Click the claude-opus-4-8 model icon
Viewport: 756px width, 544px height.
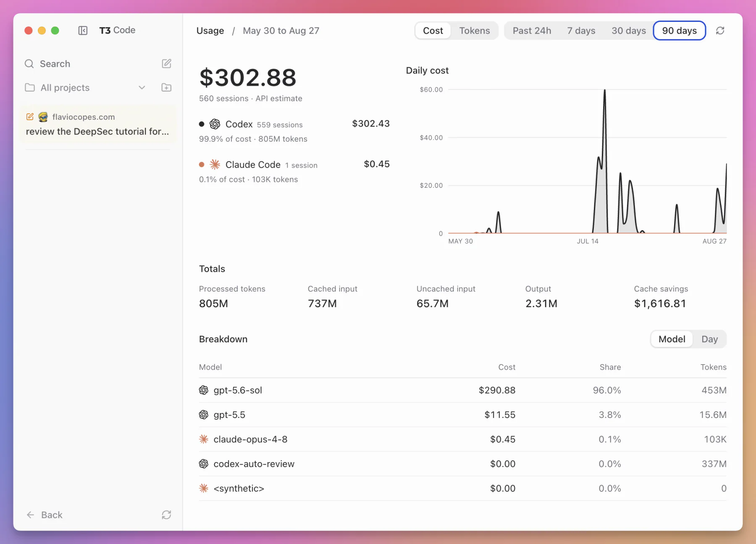tap(204, 439)
